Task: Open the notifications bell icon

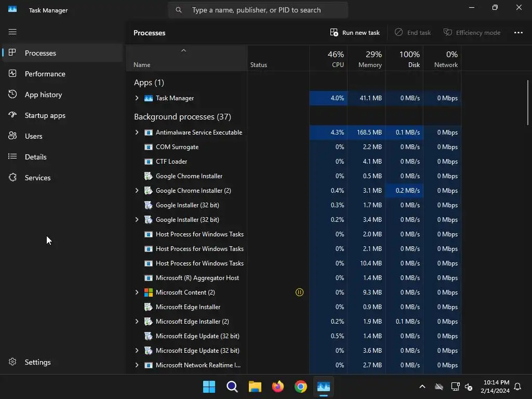Action: pos(518,387)
